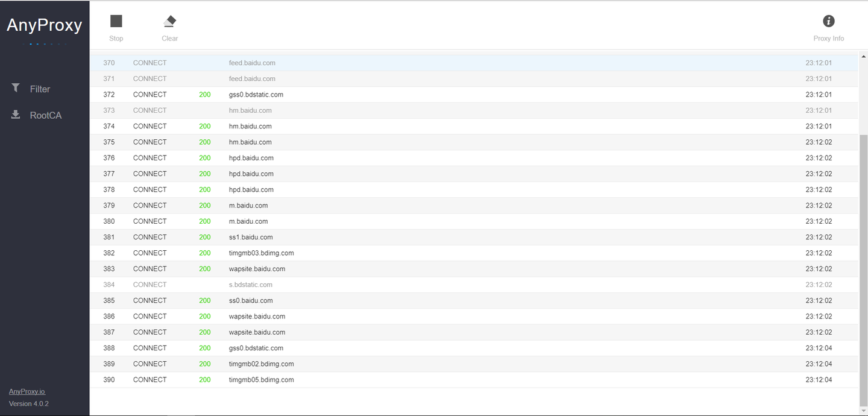Viewport: 868px width, 416px height.
Task: Open request 389 timgmb02.bdimg.com
Action: (262, 364)
